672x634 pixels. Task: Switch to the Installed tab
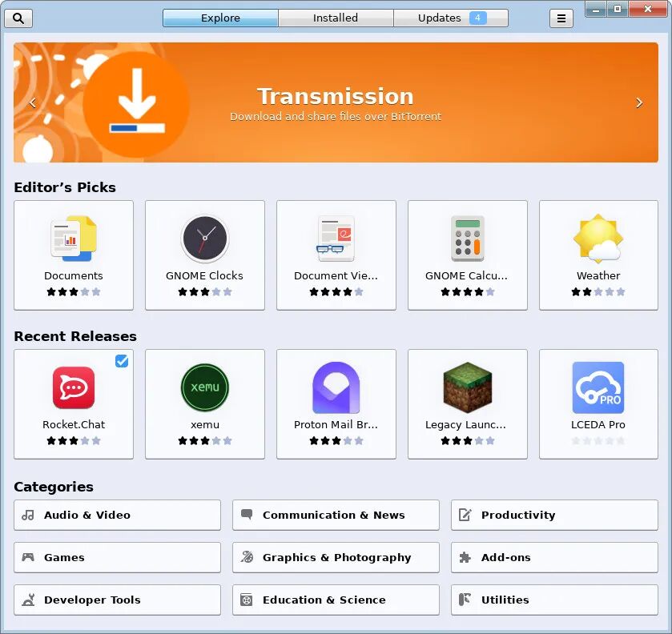pyautogui.click(x=336, y=18)
